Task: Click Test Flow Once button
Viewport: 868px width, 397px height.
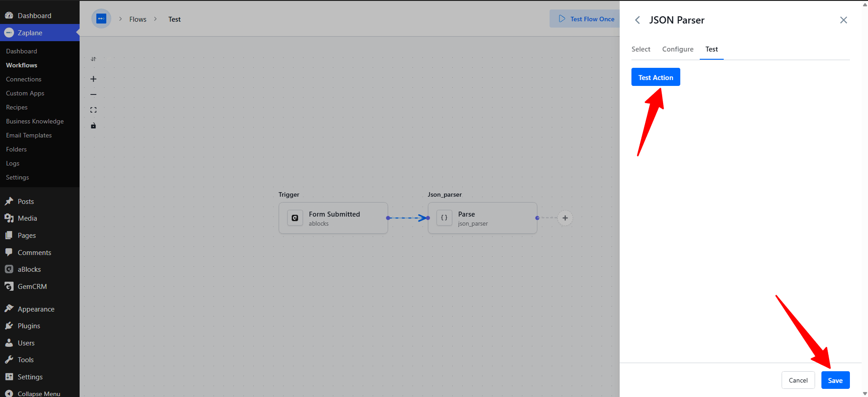Action: pyautogui.click(x=586, y=19)
